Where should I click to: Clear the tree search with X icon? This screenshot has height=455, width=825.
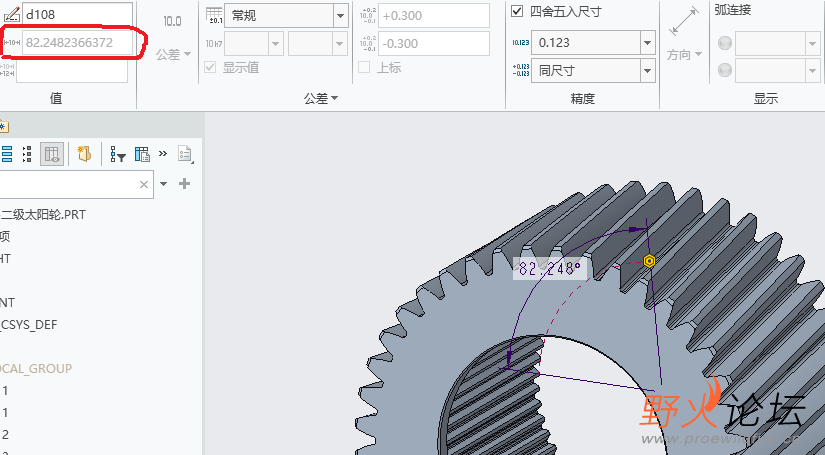(x=144, y=184)
